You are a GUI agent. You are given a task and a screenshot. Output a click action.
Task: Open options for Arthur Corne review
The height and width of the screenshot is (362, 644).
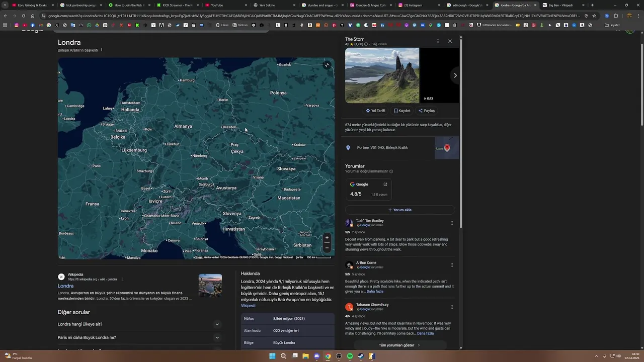point(452,265)
